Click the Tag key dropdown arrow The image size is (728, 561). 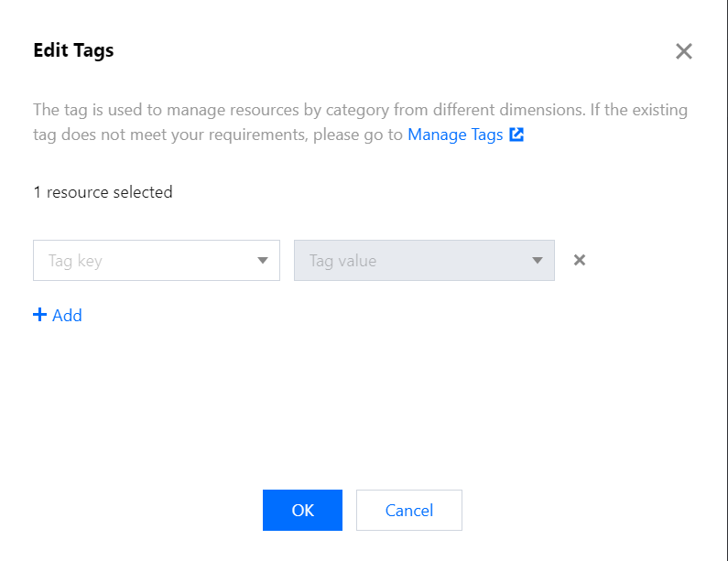click(x=264, y=261)
